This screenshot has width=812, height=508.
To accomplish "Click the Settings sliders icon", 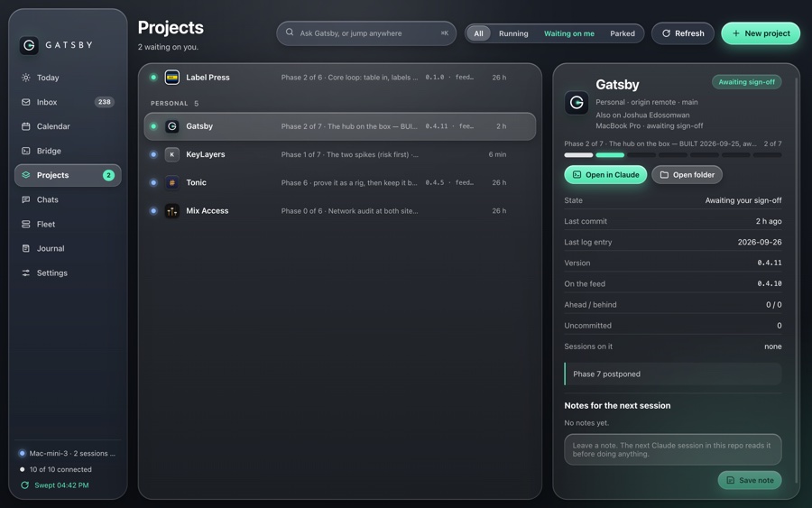I will (x=26, y=272).
